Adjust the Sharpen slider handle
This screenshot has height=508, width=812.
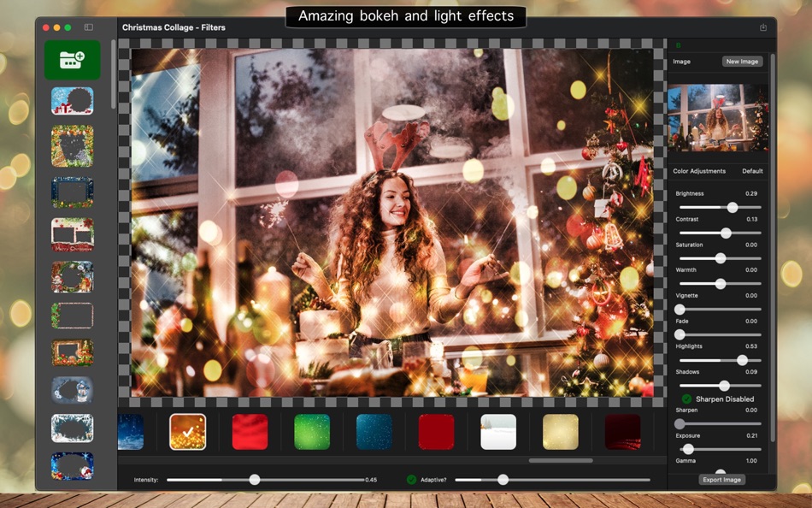pyautogui.click(x=680, y=424)
